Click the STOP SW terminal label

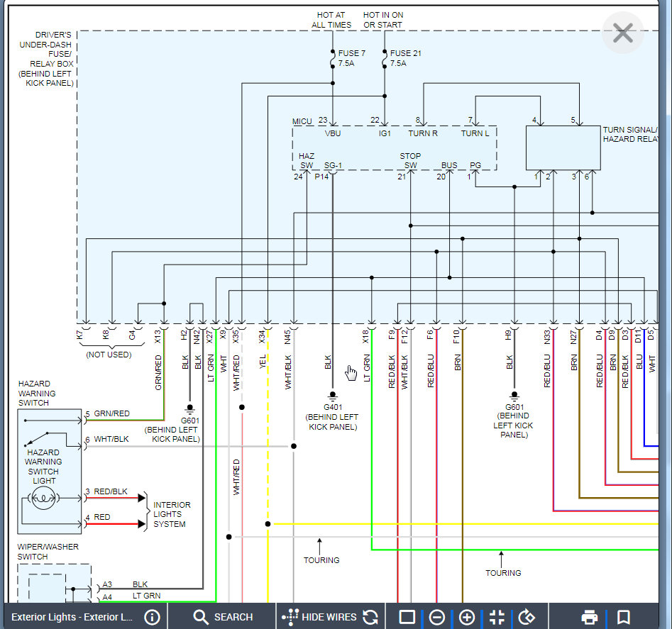click(410, 160)
